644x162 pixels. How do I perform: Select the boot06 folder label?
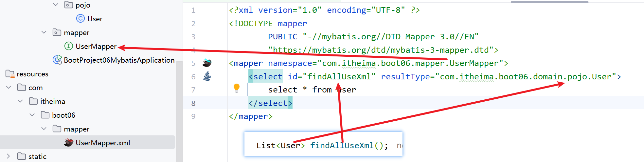click(63, 115)
